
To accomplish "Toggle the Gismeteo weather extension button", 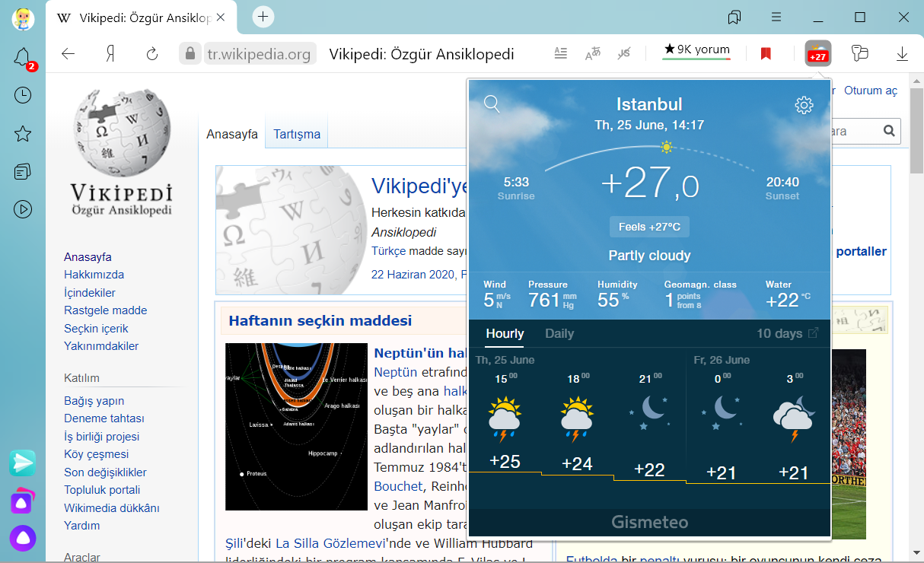I will tap(818, 53).
